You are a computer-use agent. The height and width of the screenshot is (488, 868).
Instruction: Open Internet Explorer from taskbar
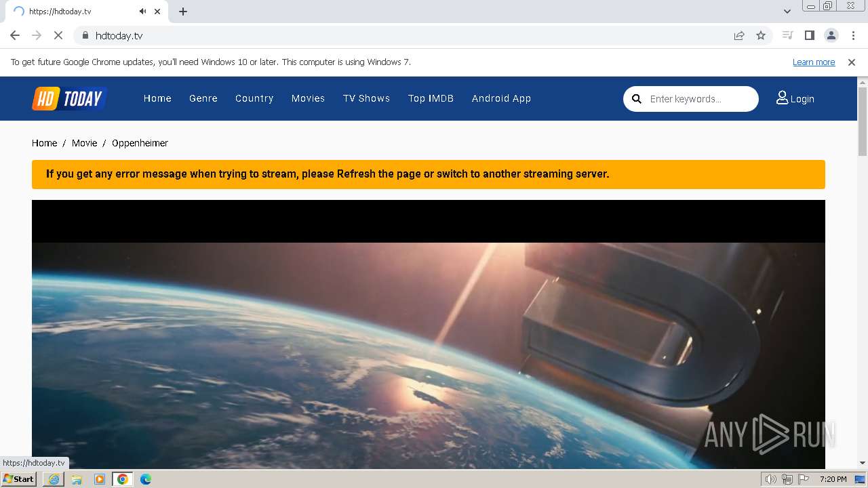54,479
